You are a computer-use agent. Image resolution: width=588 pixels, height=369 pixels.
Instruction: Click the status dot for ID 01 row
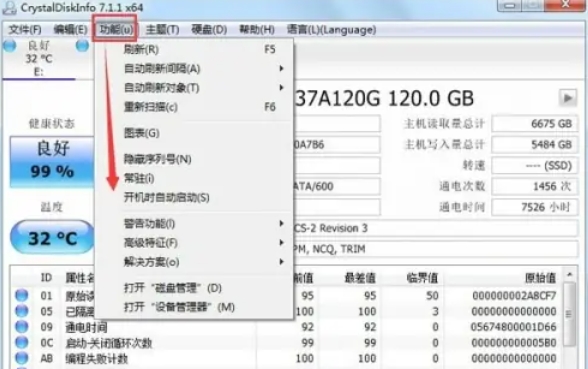[21, 296]
